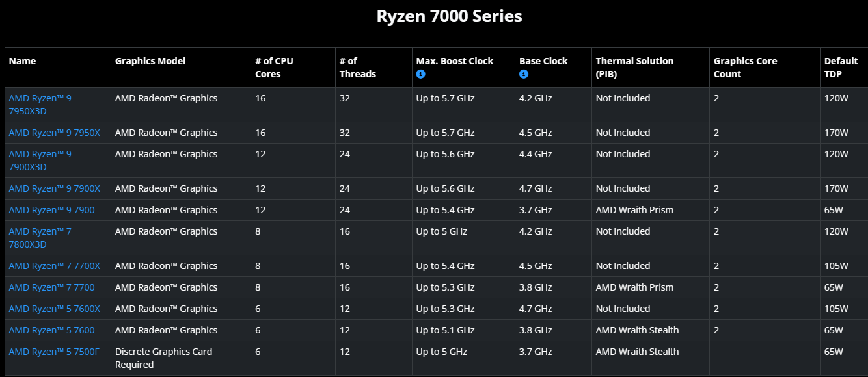Open the AMD Ryzen 5 7500F link
Viewport: 868px width, 377px height.
point(54,352)
